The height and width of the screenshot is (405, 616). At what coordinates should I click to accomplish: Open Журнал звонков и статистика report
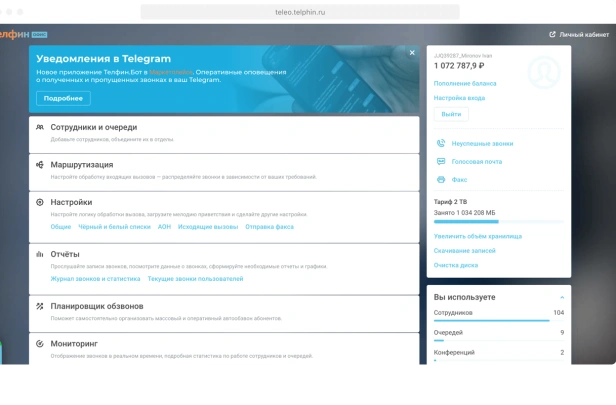95,279
